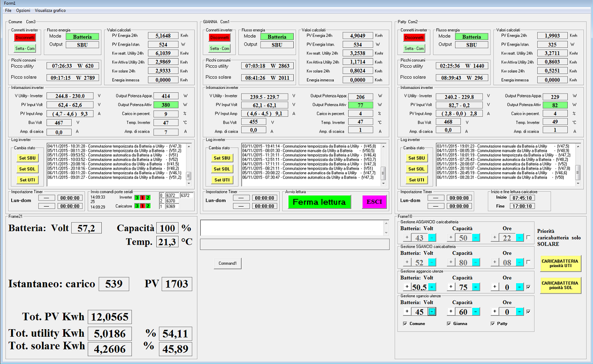Click Set SBU in the Comune log
This screenshot has width=593, height=364.
[28, 158]
